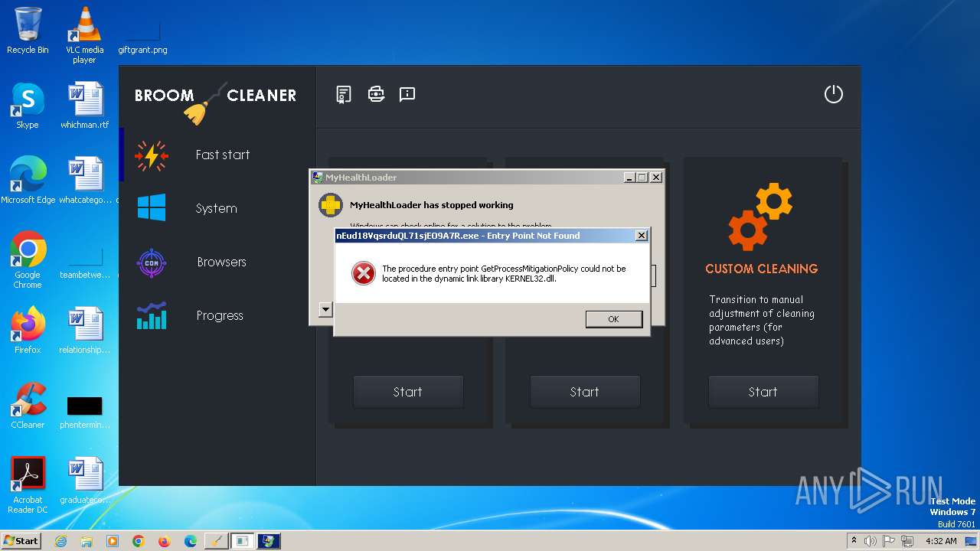This screenshot has height=551, width=980.
Task: Click the Windows logo System icon
Action: point(152,207)
